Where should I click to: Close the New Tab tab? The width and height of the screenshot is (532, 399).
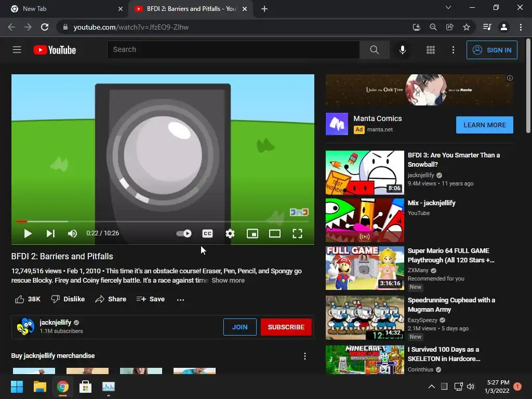[x=121, y=9]
